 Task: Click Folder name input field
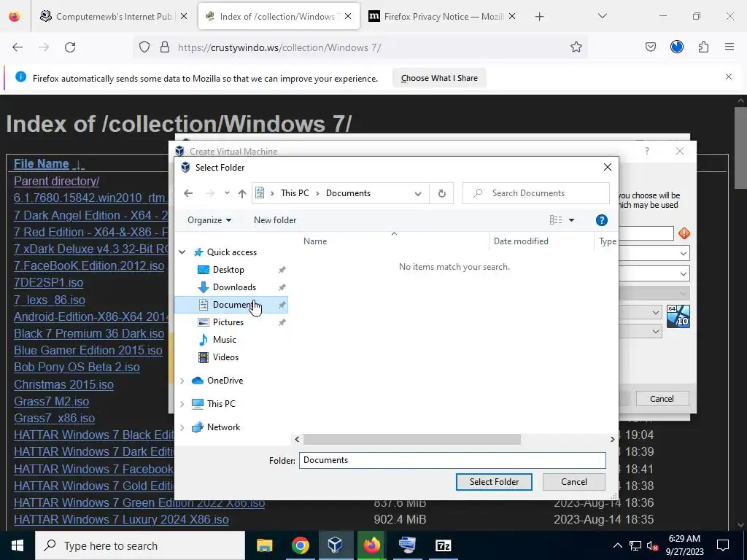(452, 461)
